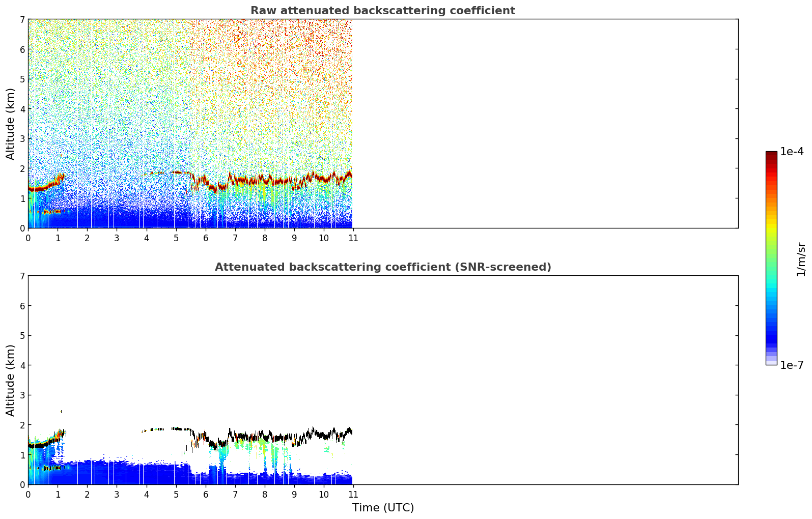Click the '1e-7' colorbar minimum label
Viewport: 812px width, 519px height.
point(792,365)
